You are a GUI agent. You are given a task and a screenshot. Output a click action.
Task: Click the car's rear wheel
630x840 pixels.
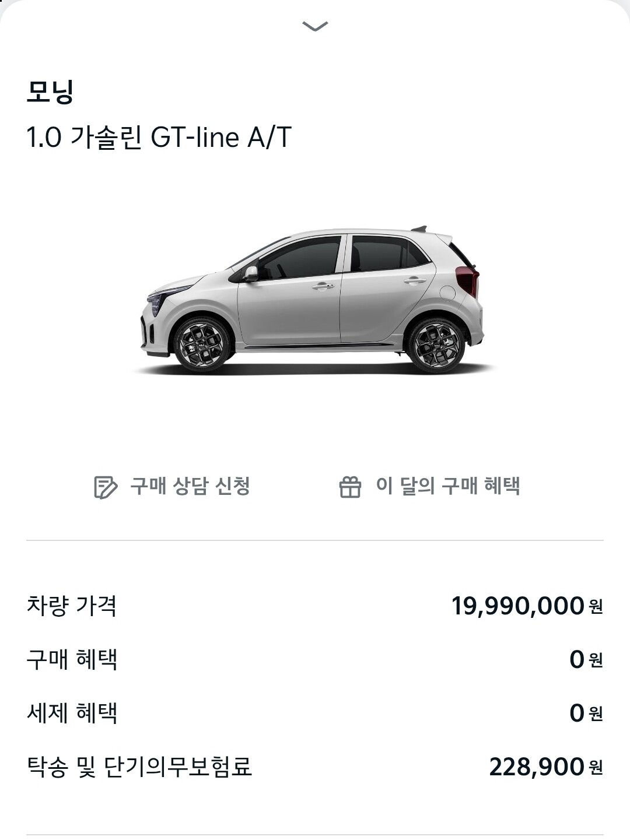pyautogui.click(x=436, y=345)
